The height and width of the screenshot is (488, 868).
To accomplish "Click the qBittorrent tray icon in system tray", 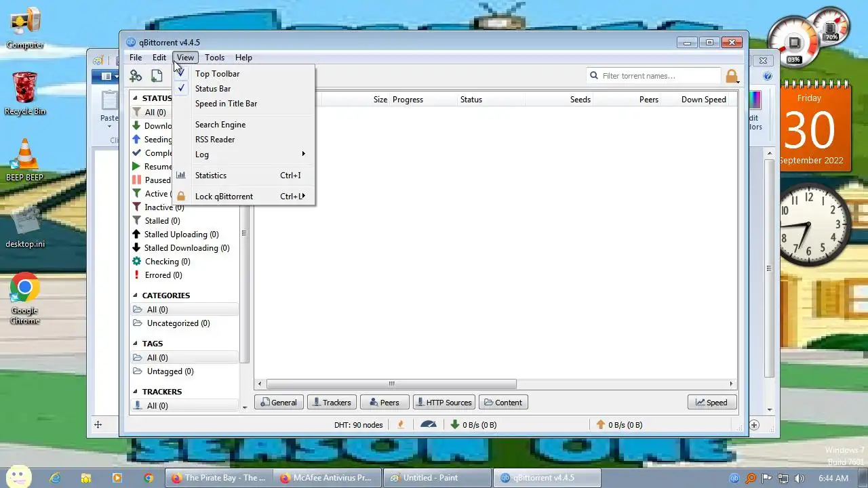I will point(734,478).
